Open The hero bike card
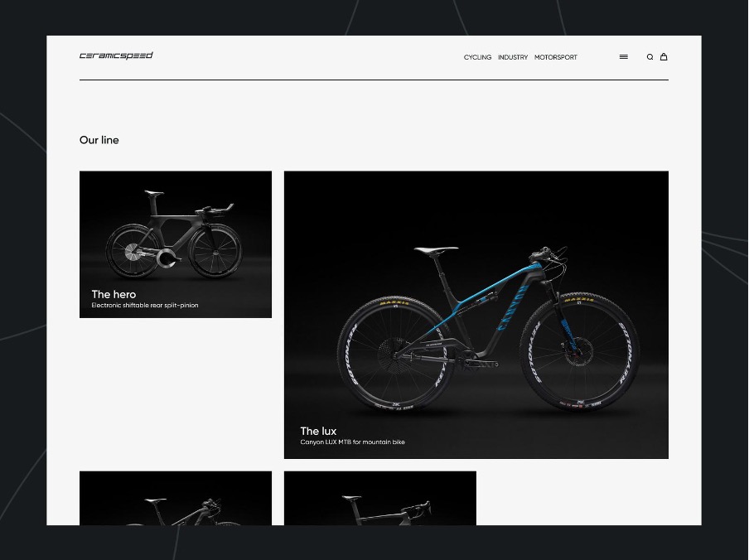The image size is (749, 560). click(x=176, y=244)
